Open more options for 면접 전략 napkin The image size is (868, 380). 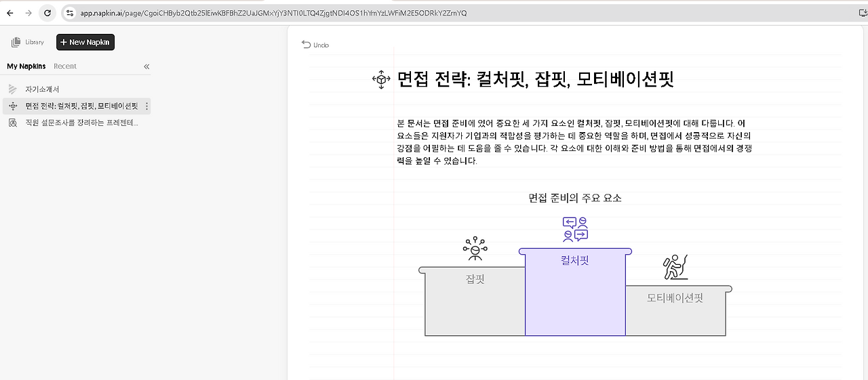(146, 106)
